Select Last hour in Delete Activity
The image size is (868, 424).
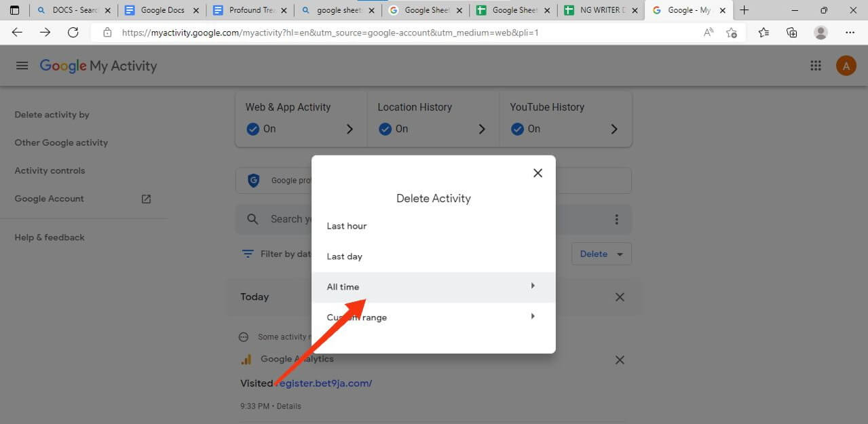pos(347,225)
